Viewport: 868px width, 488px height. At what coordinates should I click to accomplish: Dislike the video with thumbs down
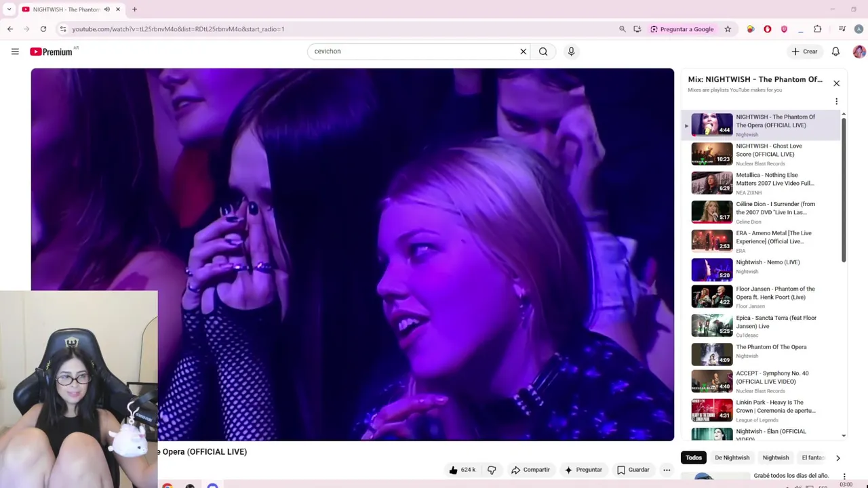492,470
